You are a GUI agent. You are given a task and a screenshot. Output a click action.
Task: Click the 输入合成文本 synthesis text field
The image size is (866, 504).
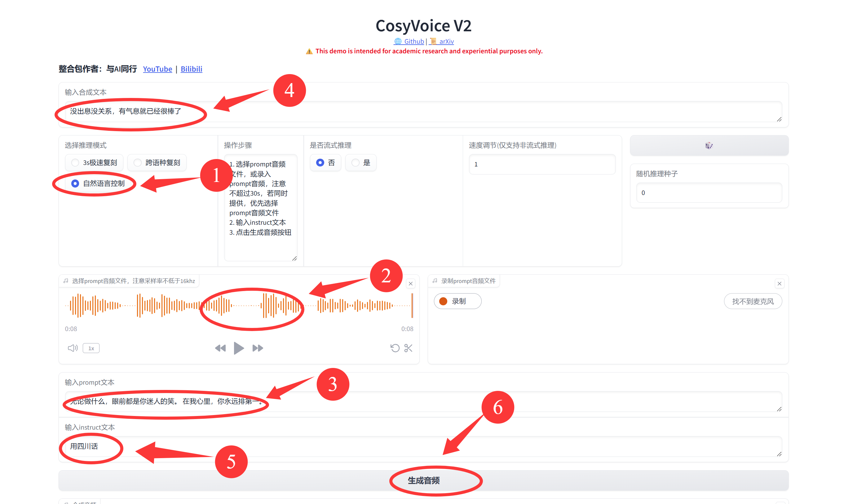point(423,111)
